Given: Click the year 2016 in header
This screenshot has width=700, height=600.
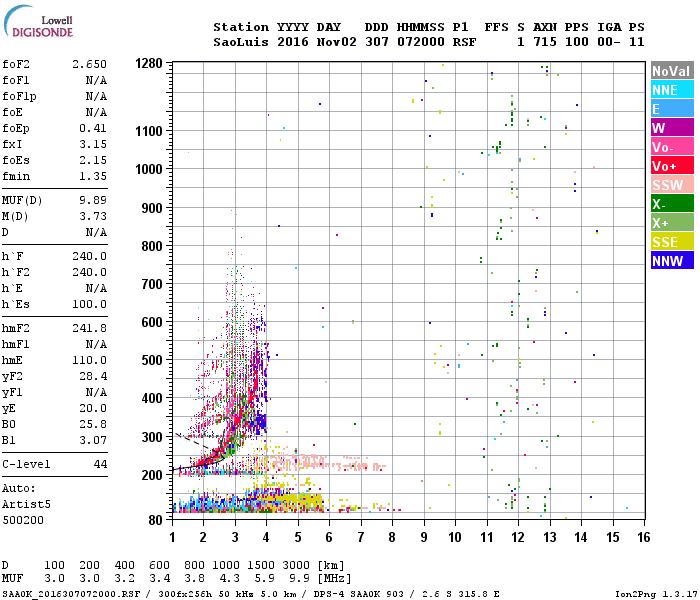Looking at the screenshot, I should coord(293,42).
